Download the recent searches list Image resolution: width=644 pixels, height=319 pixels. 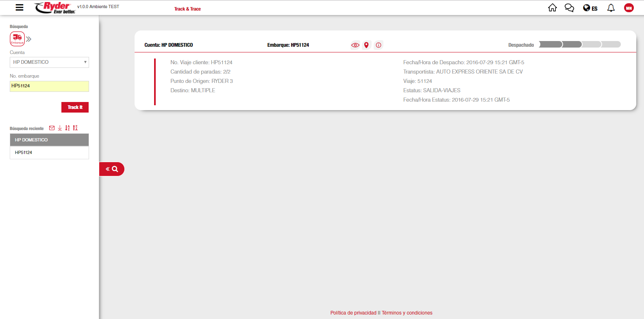[x=60, y=128]
